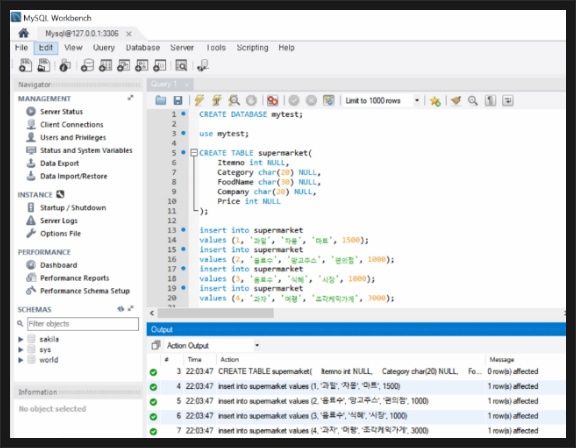576x448 pixels.
Task: Expand the Management panel icon
Action: pyautogui.click(x=130, y=98)
